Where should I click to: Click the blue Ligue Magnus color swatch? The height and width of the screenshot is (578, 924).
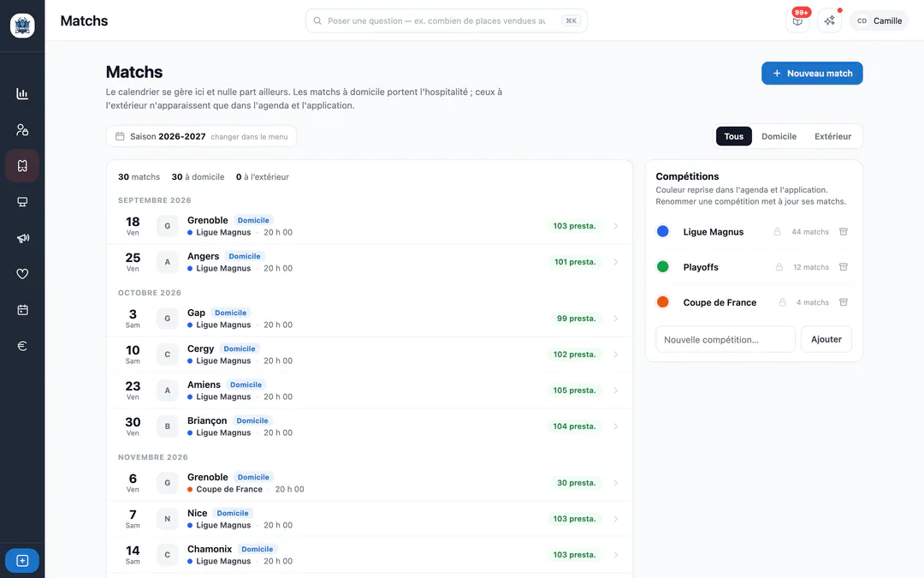(x=663, y=232)
